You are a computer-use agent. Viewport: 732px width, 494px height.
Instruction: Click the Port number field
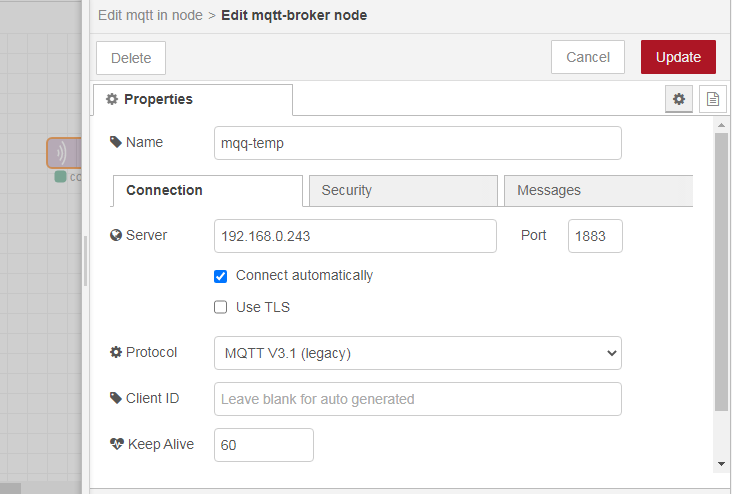595,236
